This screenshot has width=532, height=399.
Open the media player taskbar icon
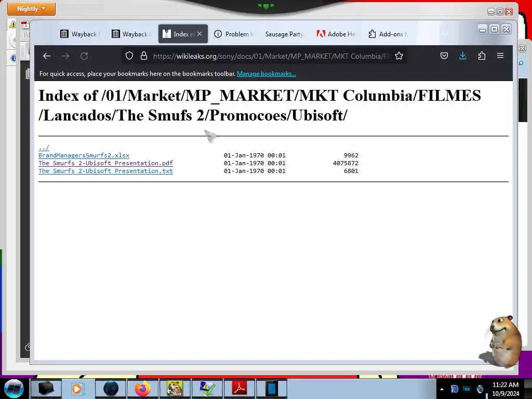coord(77,389)
